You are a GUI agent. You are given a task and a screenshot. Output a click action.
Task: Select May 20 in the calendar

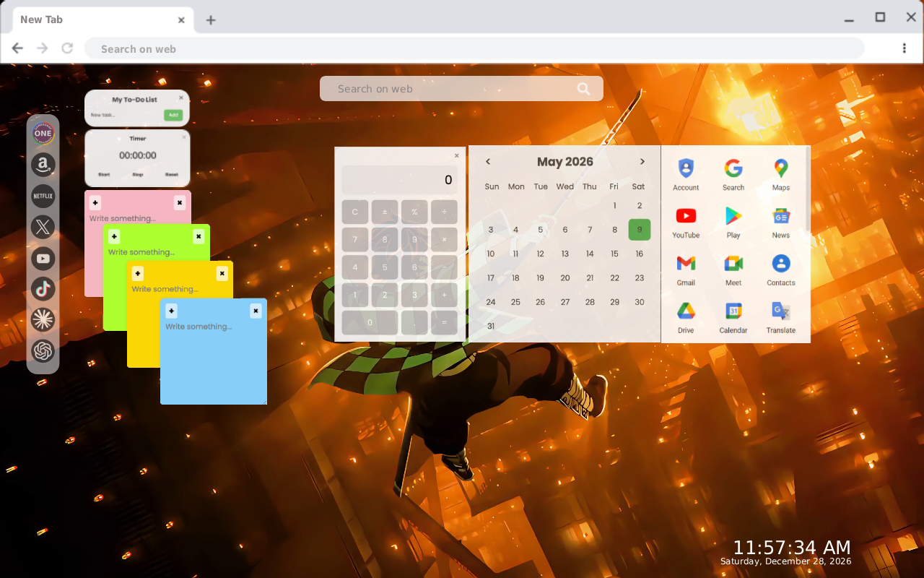565,277
